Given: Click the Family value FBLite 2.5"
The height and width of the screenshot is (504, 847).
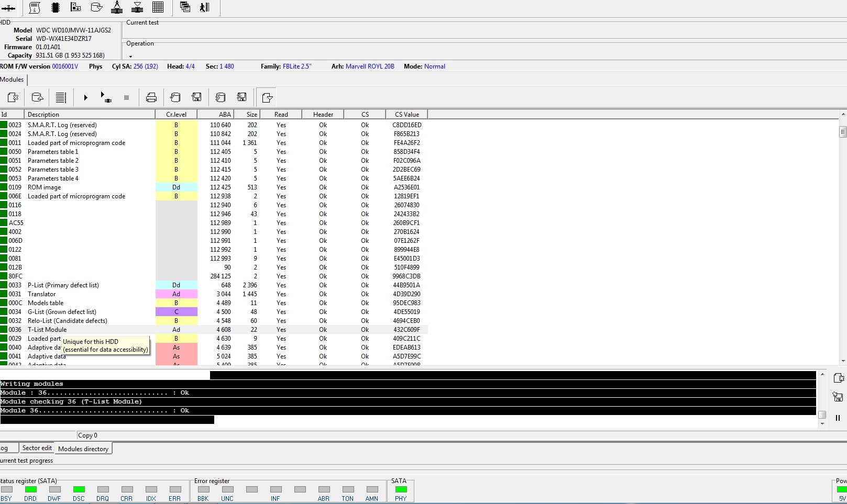Looking at the screenshot, I should click(x=297, y=66).
